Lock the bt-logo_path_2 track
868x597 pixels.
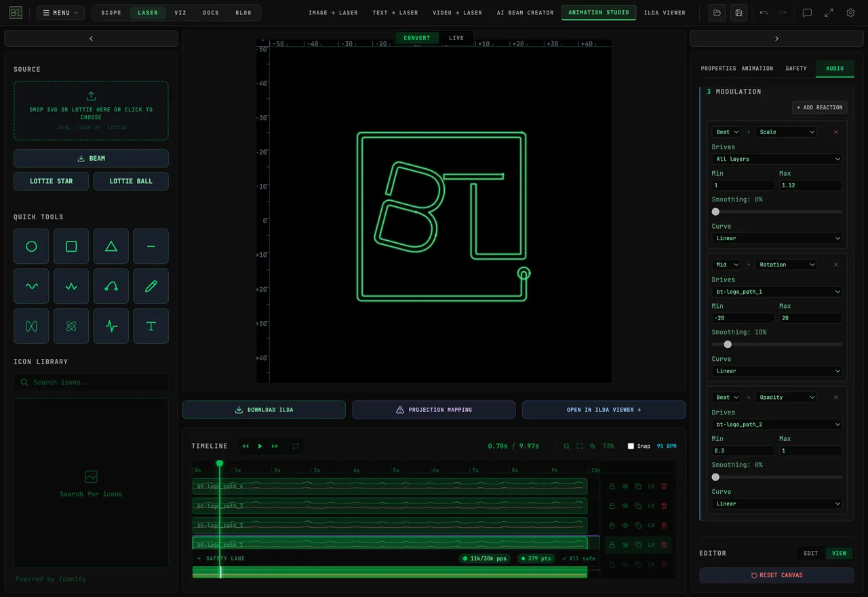(612, 525)
